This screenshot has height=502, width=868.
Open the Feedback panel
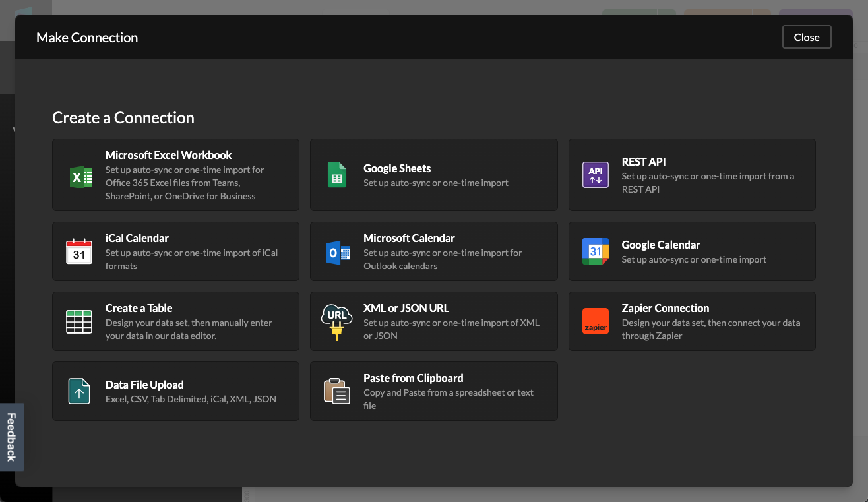[x=12, y=437]
